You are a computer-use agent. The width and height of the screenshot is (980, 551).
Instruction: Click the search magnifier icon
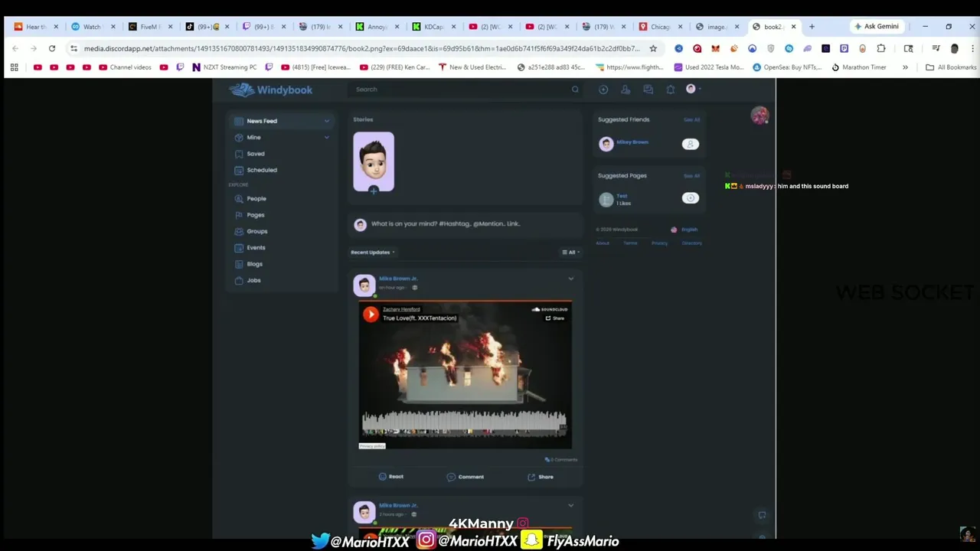[x=575, y=90]
